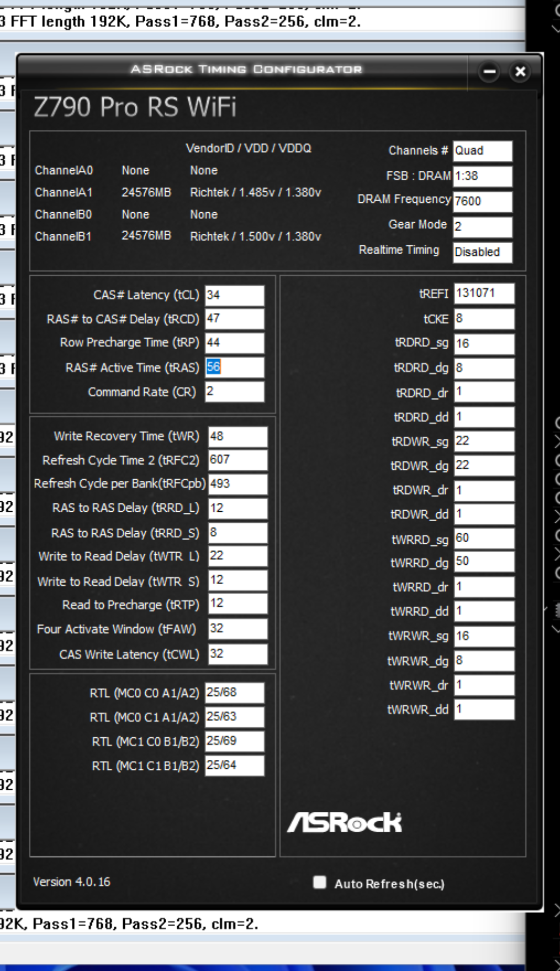
Task: Click the tRCD value field showing 47
Action: pos(235,319)
